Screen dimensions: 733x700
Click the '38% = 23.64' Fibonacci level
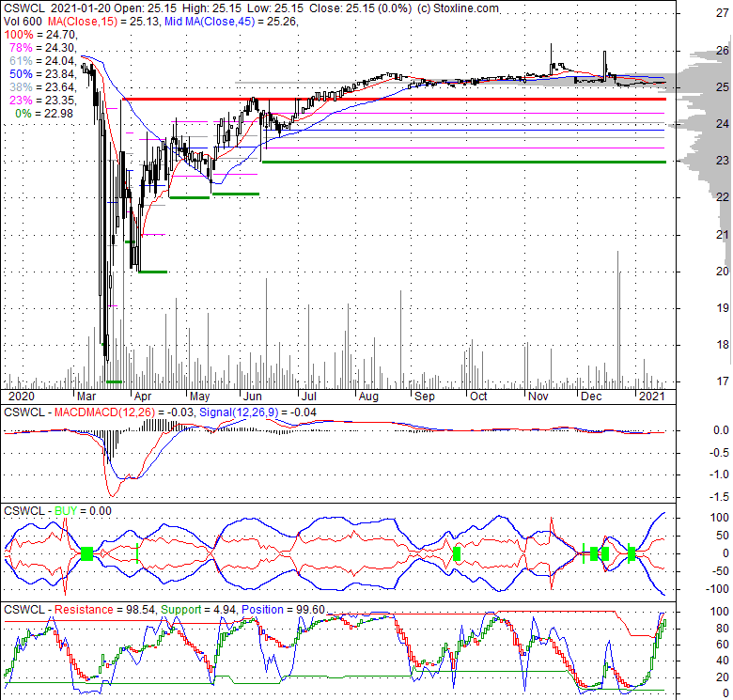click(x=42, y=87)
